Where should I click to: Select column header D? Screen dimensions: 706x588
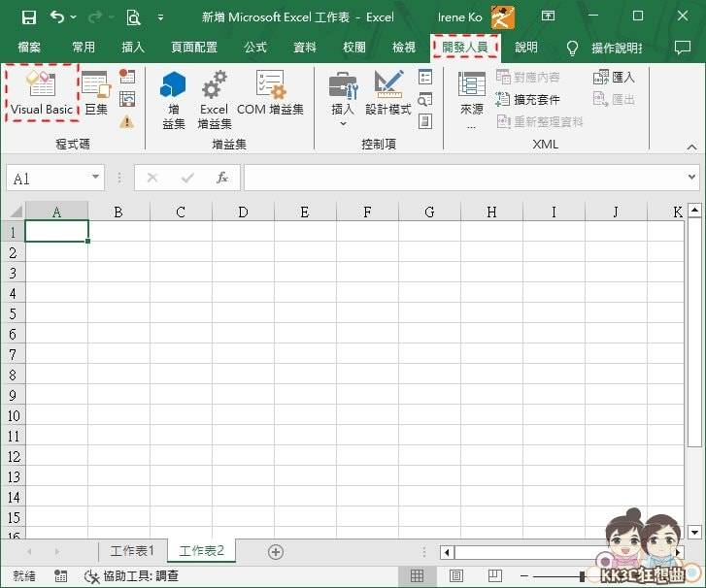(243, 212)
